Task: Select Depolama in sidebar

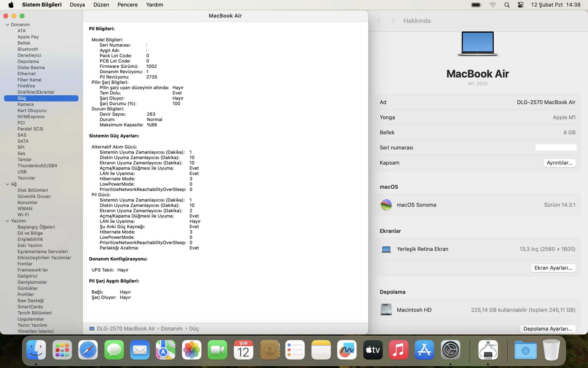Action: 28,61
